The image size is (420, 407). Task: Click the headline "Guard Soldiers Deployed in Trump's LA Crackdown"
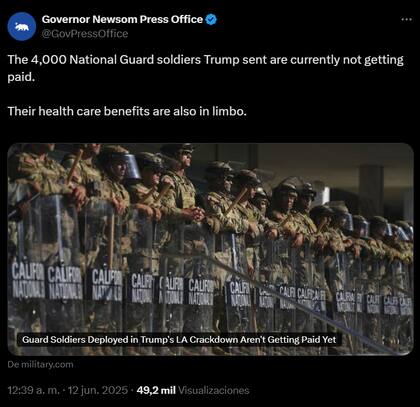click(179, 340)
